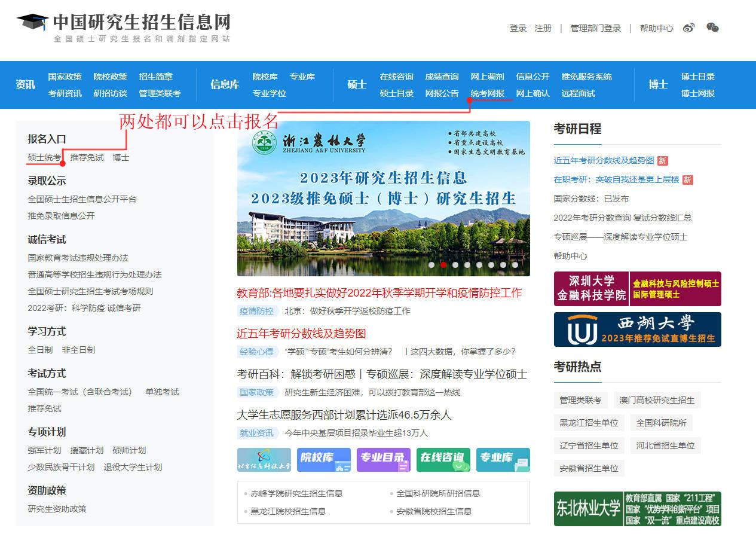Image resolution: width=756 pixels, height=534 pixels.
Task: Open 在线咨询 in the navigation bar
Action: 397,77
